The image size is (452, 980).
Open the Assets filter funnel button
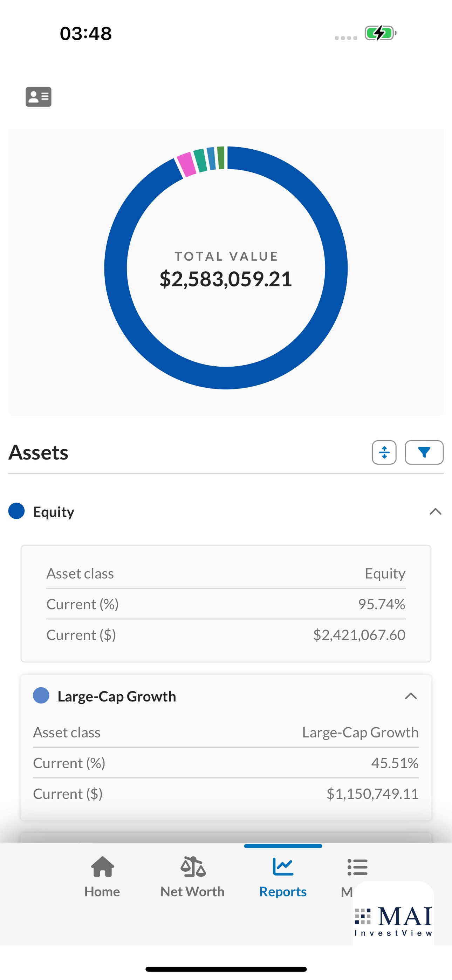point(424,452)
